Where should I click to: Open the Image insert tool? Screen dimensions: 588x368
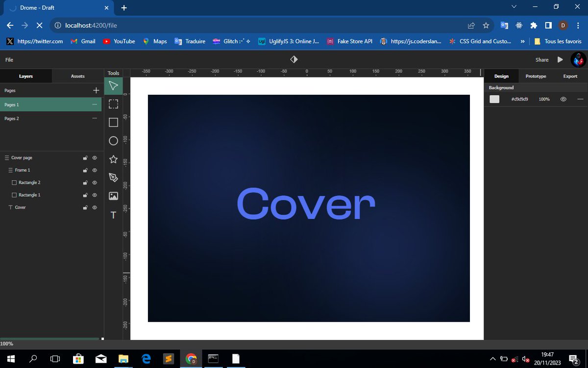(x=113, y=196)
